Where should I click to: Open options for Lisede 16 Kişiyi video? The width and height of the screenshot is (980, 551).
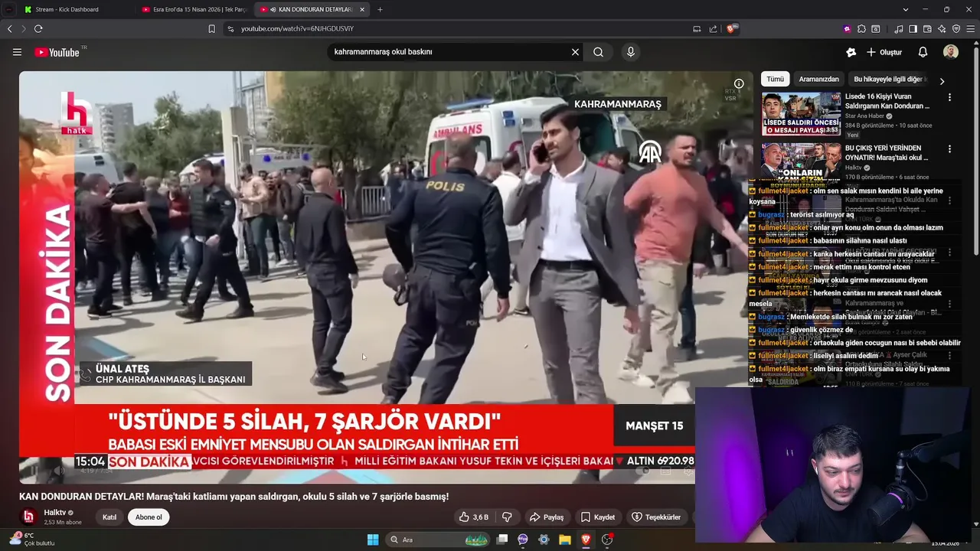click(949, 97)
